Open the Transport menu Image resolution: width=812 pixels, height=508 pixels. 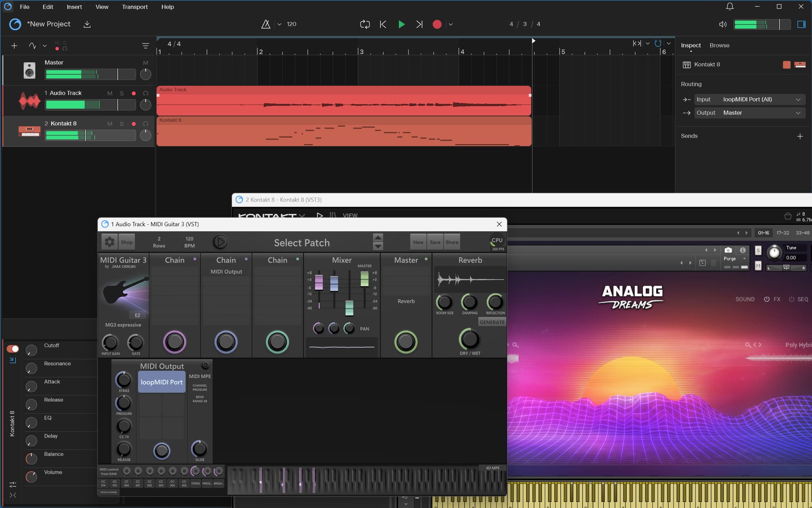[x=134, y=7]
